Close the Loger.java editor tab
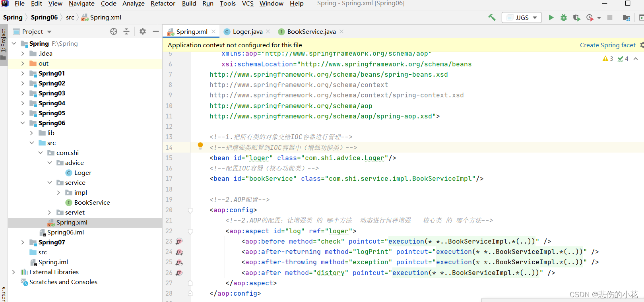 click(268, 31)
